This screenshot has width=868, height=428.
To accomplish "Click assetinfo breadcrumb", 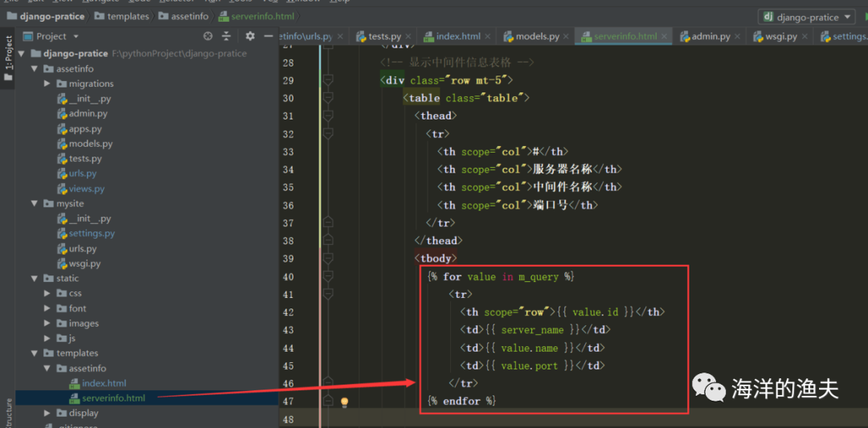I will click(184, 16).
